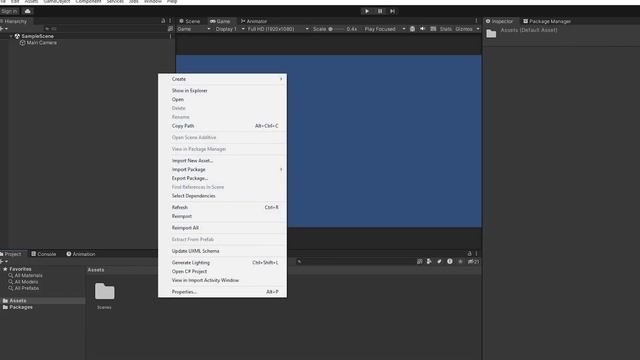Switch to the Animator tab
Image resolution: width=640 pixels, height=360 pixels.
point(253,21)
